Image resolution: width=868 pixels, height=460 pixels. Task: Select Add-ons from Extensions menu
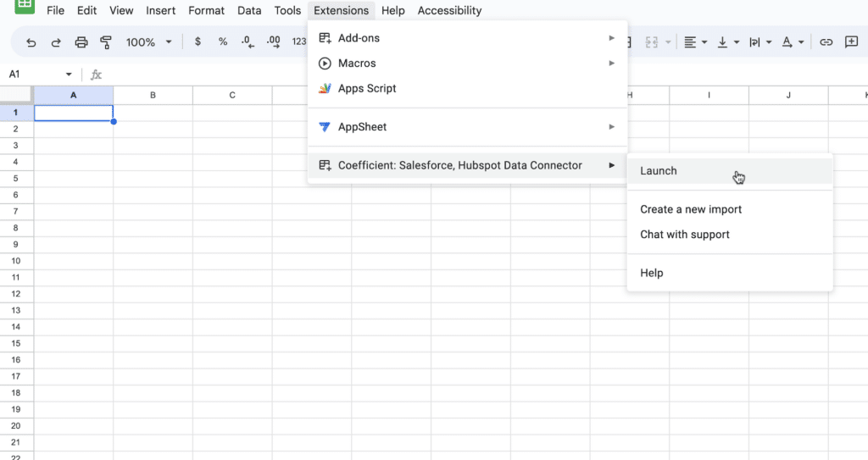point(468,38)
